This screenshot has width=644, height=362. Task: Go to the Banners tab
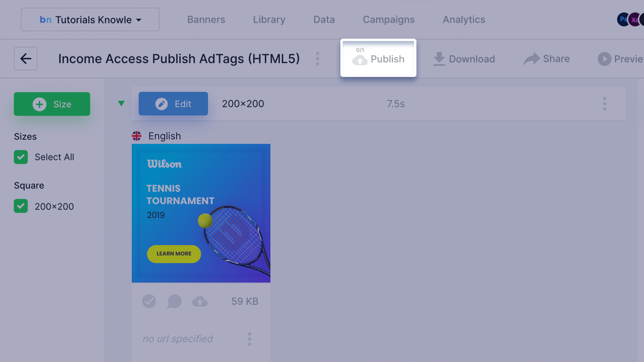(206, 19)
